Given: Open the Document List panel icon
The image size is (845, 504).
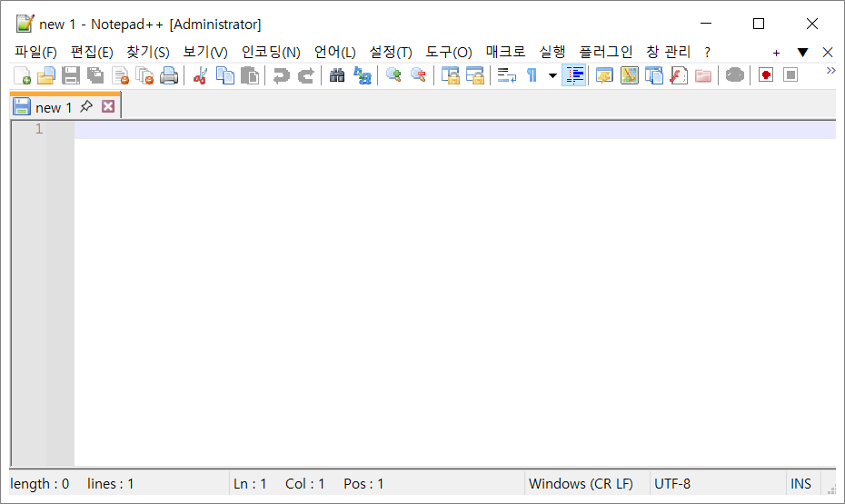Looking at the screenshot, I should tap(653, 75).
